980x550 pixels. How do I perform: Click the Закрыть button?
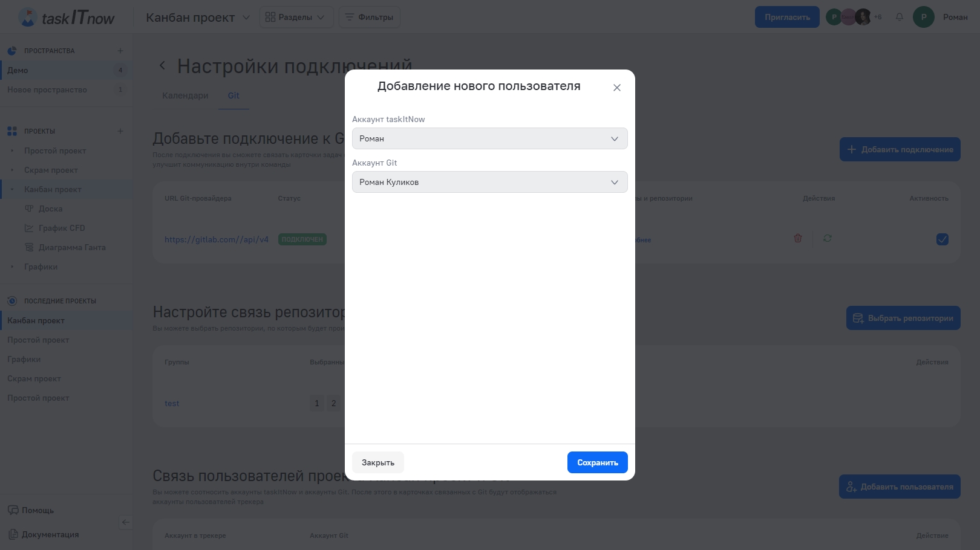377,462
